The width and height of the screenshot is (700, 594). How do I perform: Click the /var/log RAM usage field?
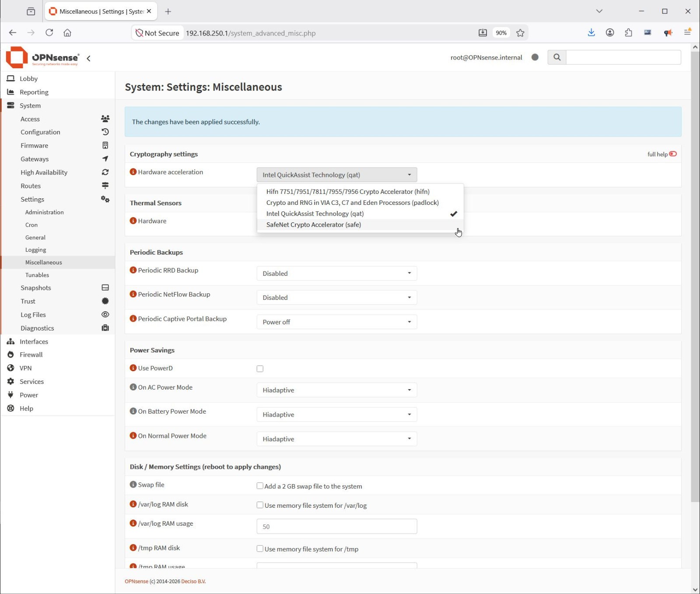point(337,527)
